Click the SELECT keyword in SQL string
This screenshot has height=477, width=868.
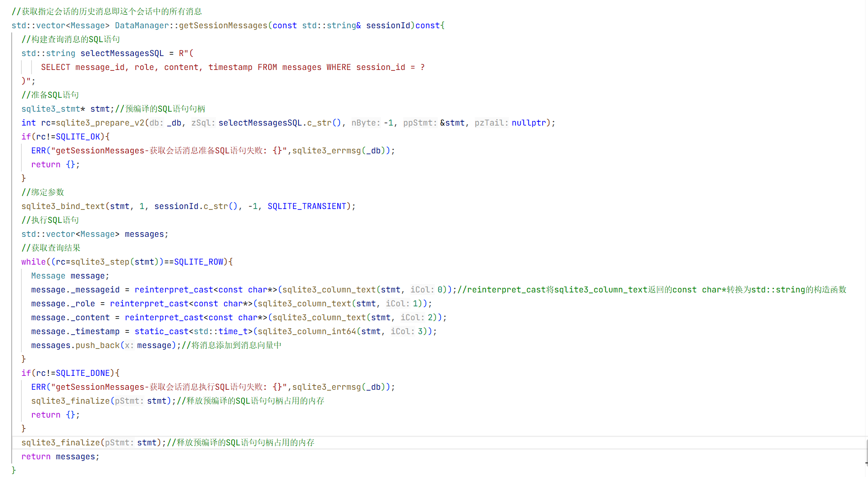pos(56,67)
